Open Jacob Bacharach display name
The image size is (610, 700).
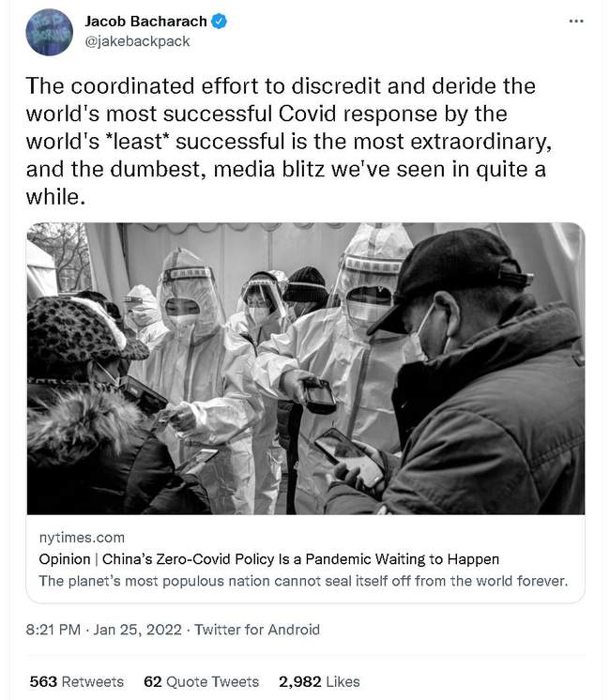tap(146, 21)
